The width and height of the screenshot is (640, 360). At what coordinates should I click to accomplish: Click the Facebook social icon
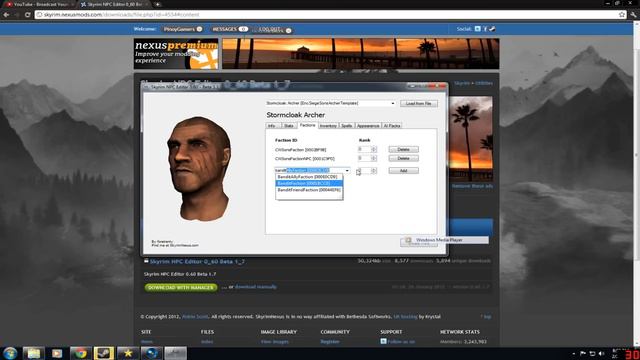coord(485,29)
